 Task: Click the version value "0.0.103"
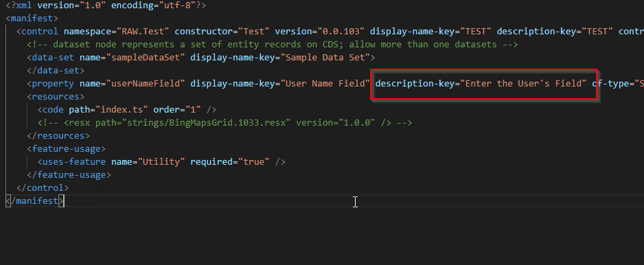pyautogui.click(x=342, y=31)
